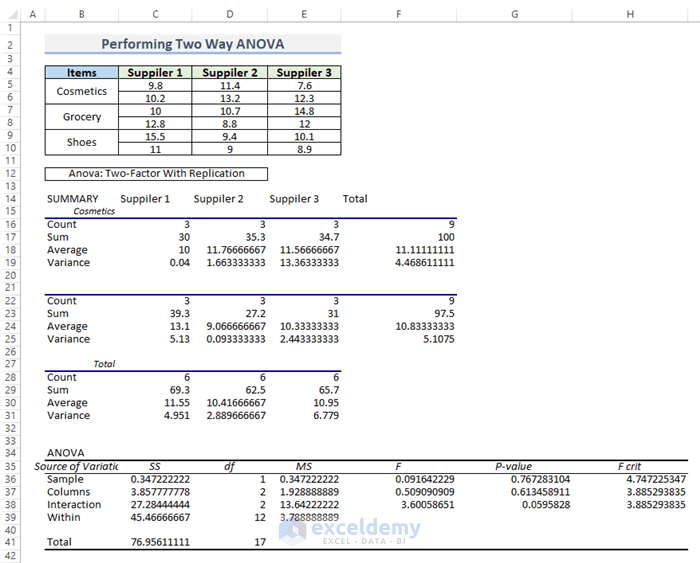The image size is (700, 563).
Task: Select column D header
Action: coord(229,14)
